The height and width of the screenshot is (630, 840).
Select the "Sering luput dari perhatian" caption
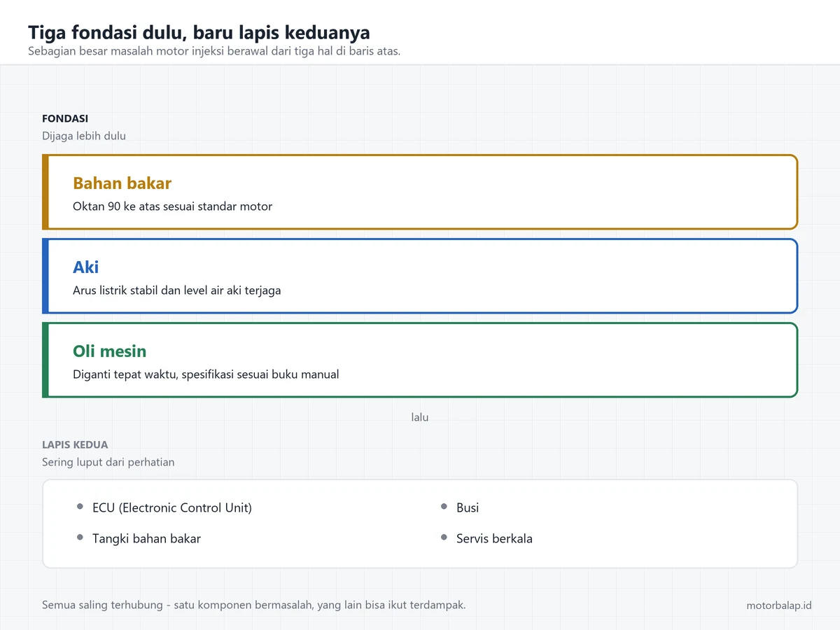tap(108, 462)
